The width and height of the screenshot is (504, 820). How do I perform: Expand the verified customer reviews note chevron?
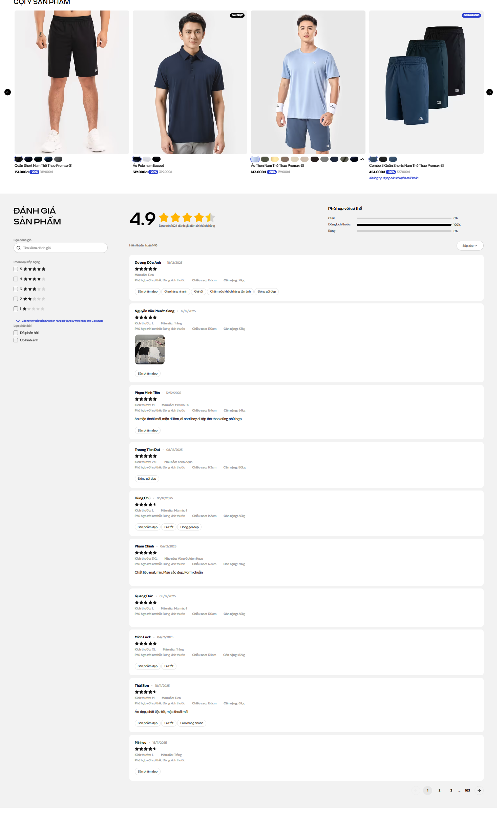click(18, 321)
